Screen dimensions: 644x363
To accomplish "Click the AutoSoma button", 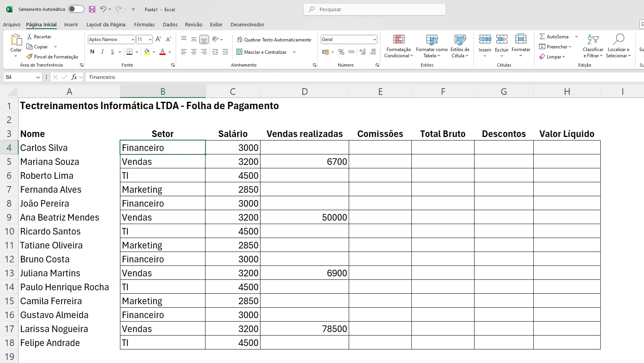I will coord(554,36).
